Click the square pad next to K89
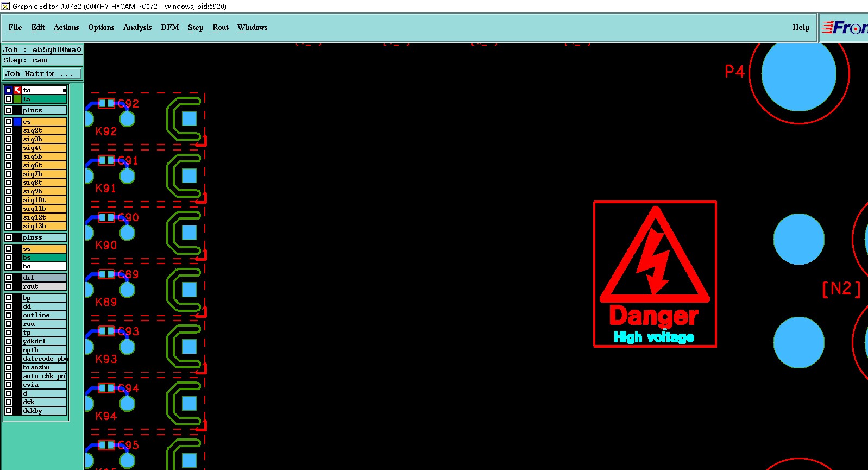This screenshot has width=868, height=470. [x=189, y=290]
